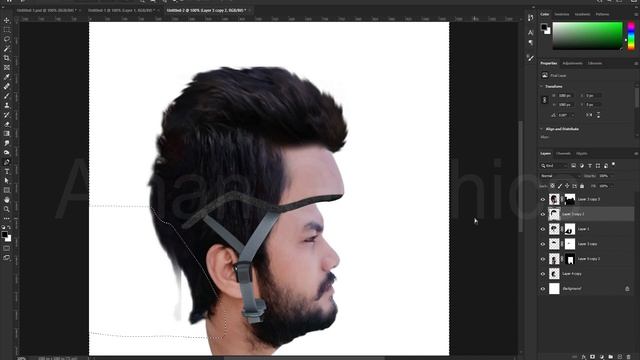Switch to the Adjustments tab
The width and height of the screenshot is (640, 360).
(573, 63)
